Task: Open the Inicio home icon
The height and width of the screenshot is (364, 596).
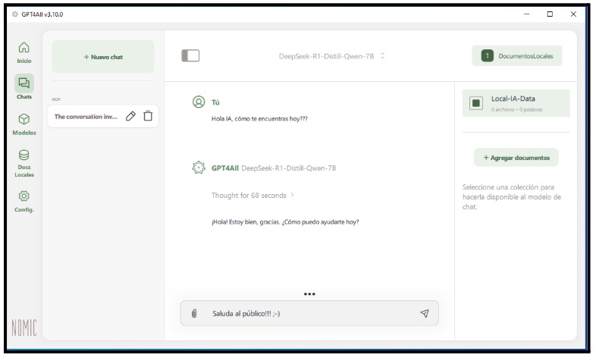Action: [24, 50]
